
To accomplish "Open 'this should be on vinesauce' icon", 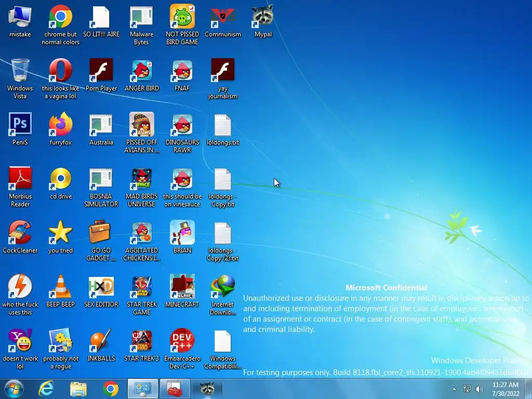I will pos(182,178).
